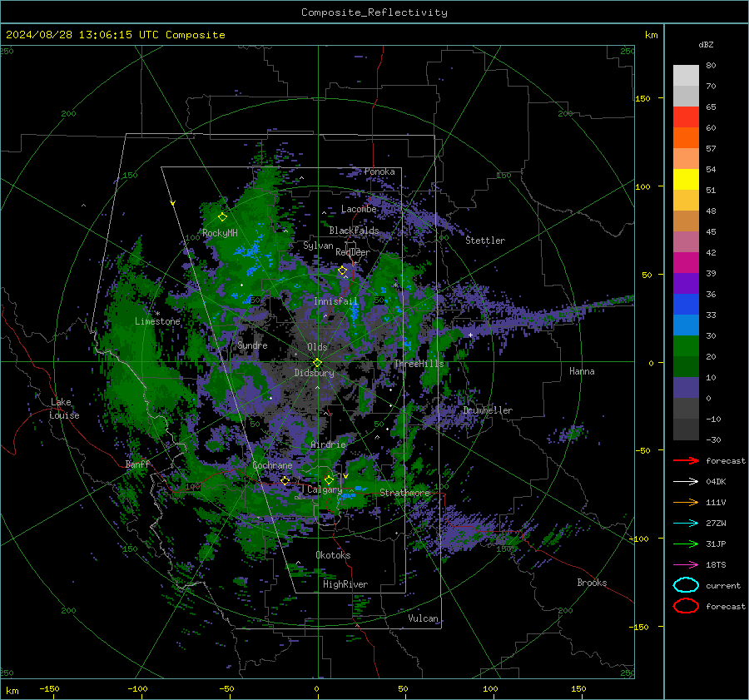Click the Vulcan city label
Viewport: 749px width, 700px height.
pos(424,618)
